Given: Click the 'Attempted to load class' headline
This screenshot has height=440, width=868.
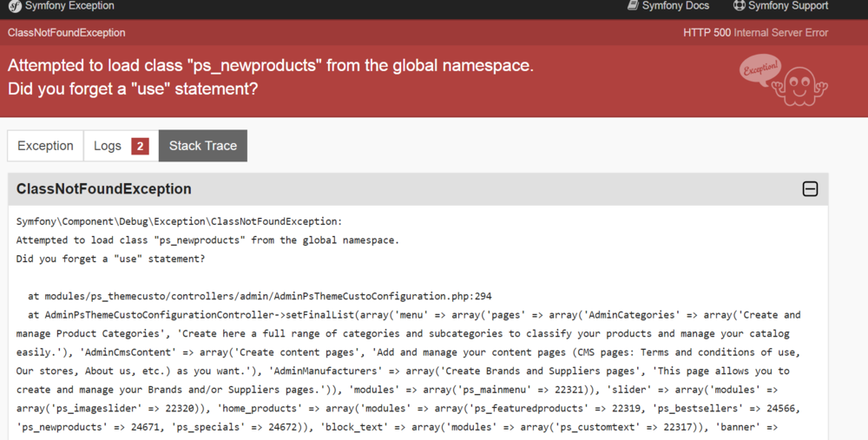Looking at the screenshot, I should tap(271, 65).
